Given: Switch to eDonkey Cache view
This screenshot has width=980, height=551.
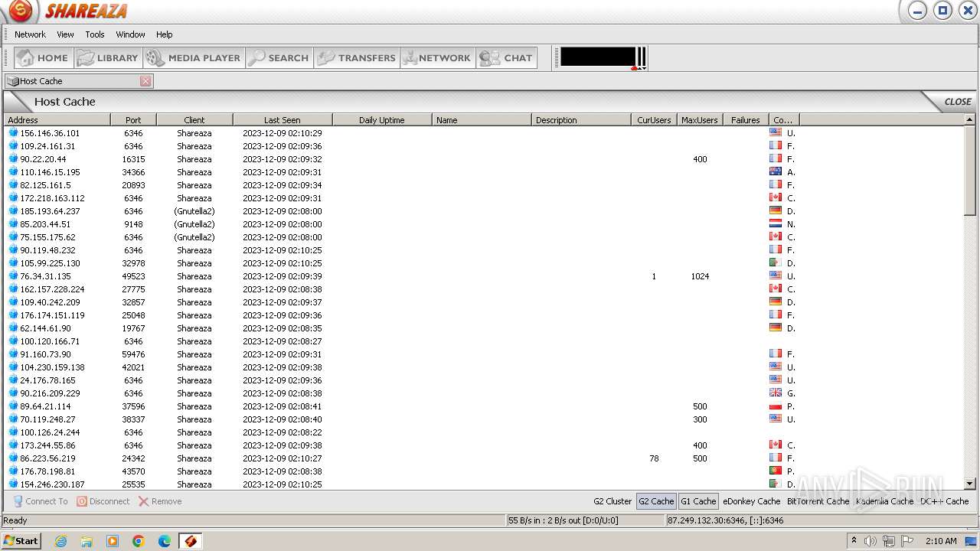Looking at the screenshot, I should pos(751,501).
